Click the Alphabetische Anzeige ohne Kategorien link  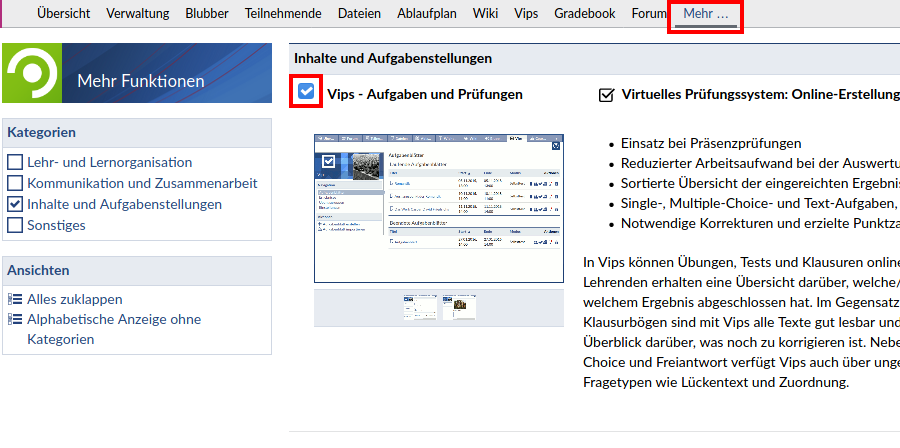113,320
